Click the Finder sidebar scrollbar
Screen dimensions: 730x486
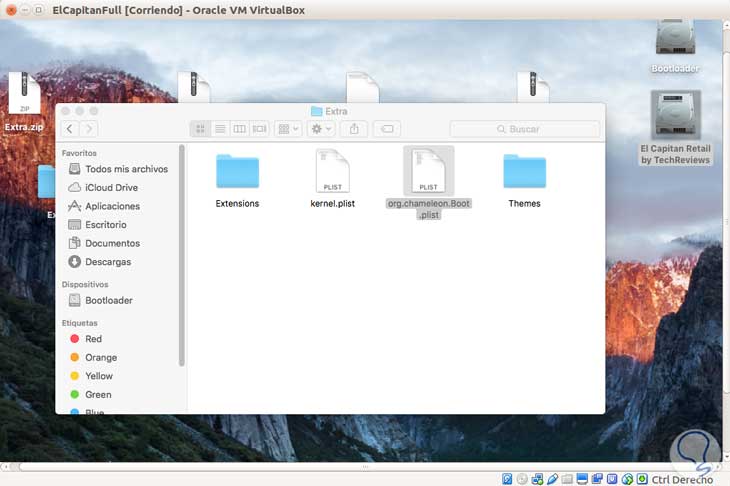(x=182, y=255)
